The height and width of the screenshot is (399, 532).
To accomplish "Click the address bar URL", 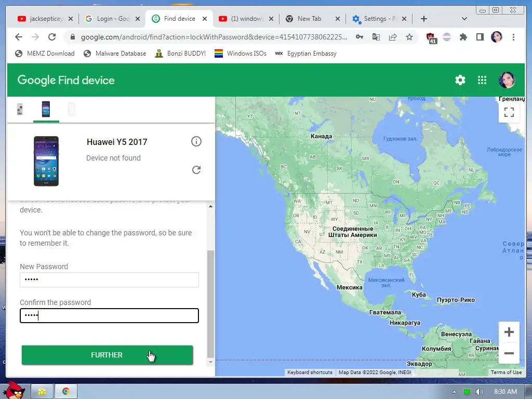I will point(214,37).
